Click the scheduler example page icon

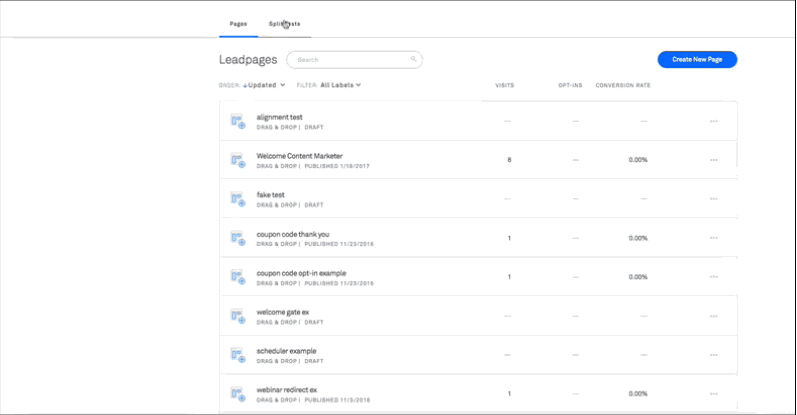(x=238, y=355)
